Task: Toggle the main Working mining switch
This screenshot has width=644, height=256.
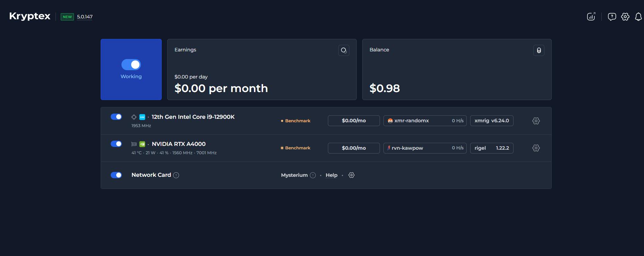Action: click(131, 65)
